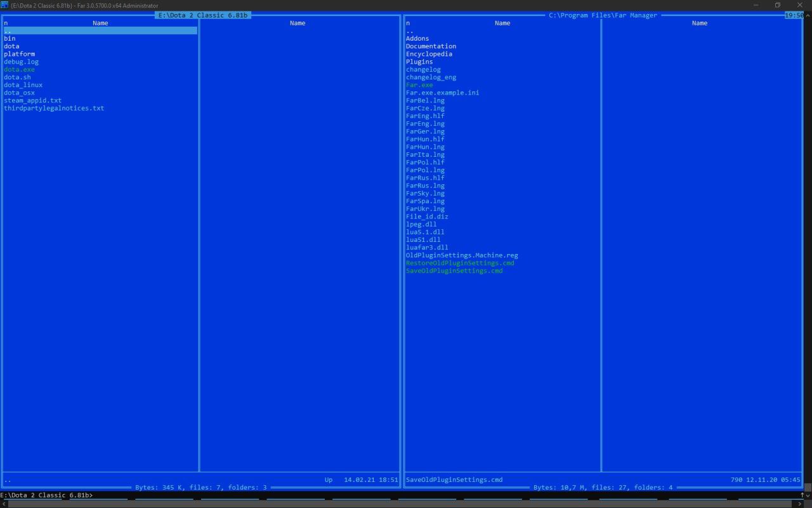
Task: Click the Name header above the bin folder column
Action: [100, 23]
